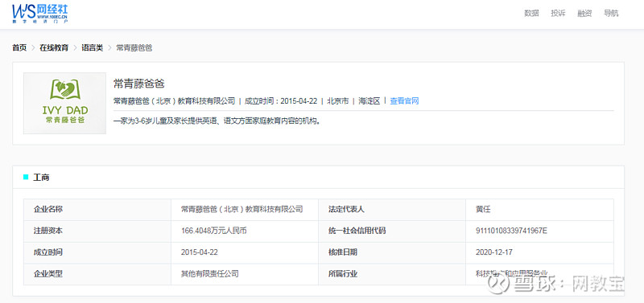Click credit code 91110108339741967E
This screenshot has width=644, height=303.
point(511,231)
